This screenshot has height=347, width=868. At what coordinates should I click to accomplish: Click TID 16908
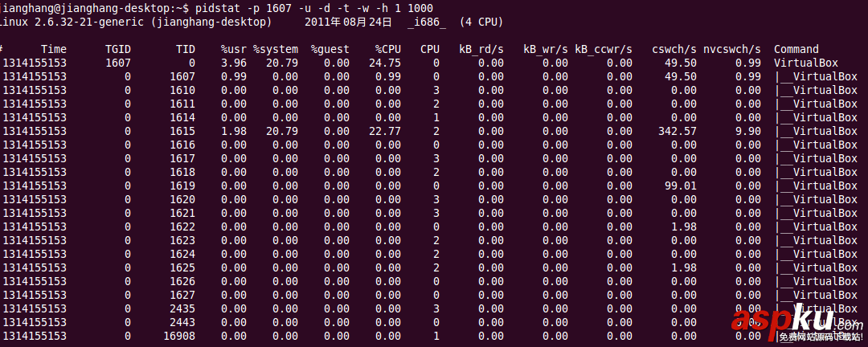[x=179, y=336]
